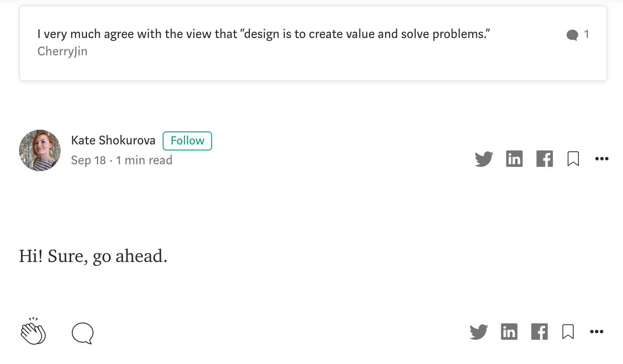The image size is (623, 364).
Task: Click the bottom LinkedIn share icon
Action: tap(509, 332)
